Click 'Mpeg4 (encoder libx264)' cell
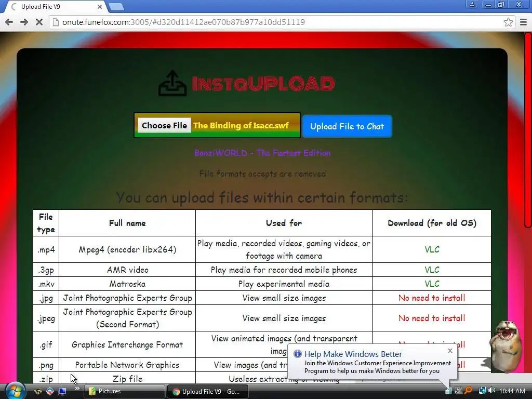 click(x=127, y=250)
